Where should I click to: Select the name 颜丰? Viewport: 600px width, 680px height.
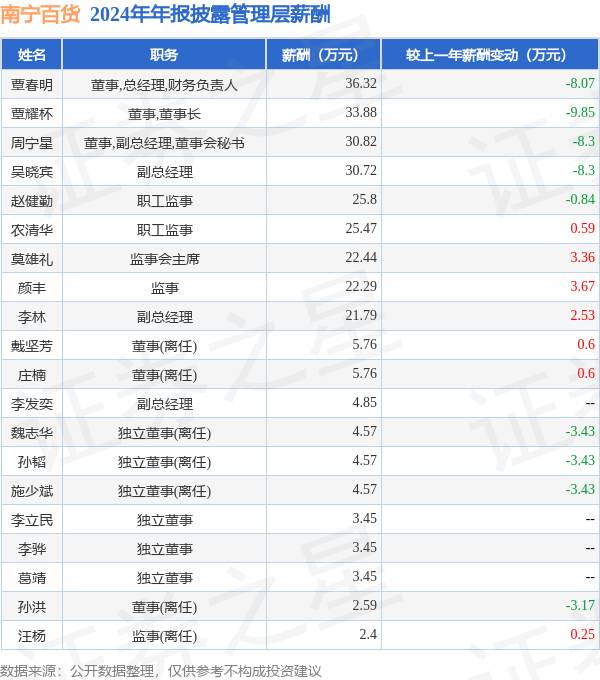click(32, 288)
